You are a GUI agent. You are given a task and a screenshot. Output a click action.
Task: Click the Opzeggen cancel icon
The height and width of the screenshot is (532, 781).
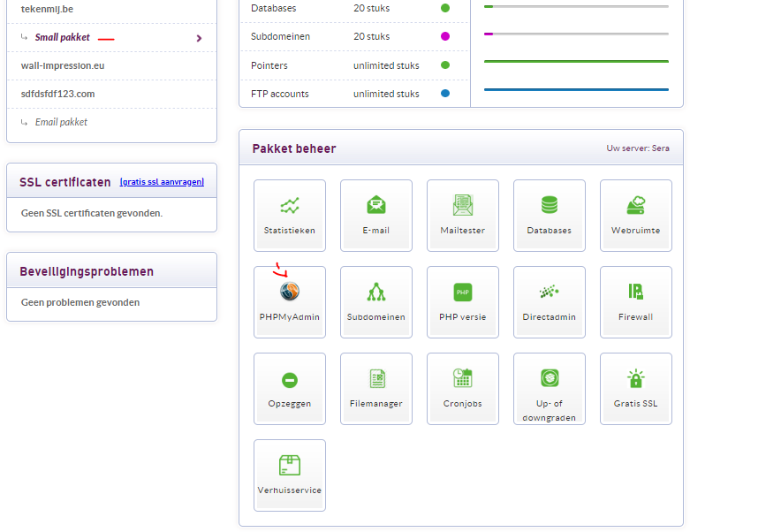(290, 380)
